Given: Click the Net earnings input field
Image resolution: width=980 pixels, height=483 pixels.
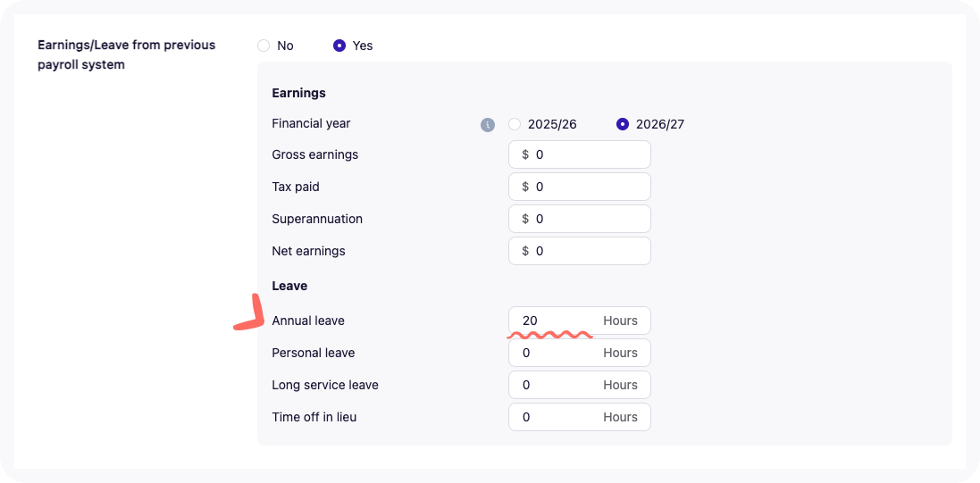Looking at the screenshot, I should click(580, 251).
